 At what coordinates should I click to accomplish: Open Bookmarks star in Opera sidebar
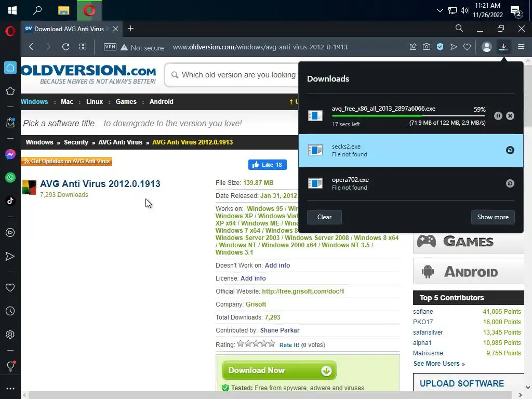tap(10, 91)
